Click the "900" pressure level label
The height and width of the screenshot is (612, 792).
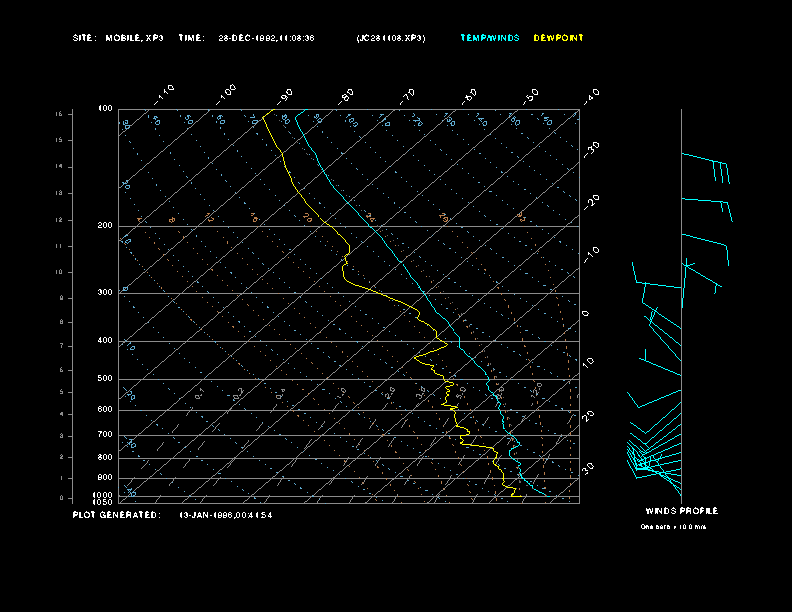point(105,477)
